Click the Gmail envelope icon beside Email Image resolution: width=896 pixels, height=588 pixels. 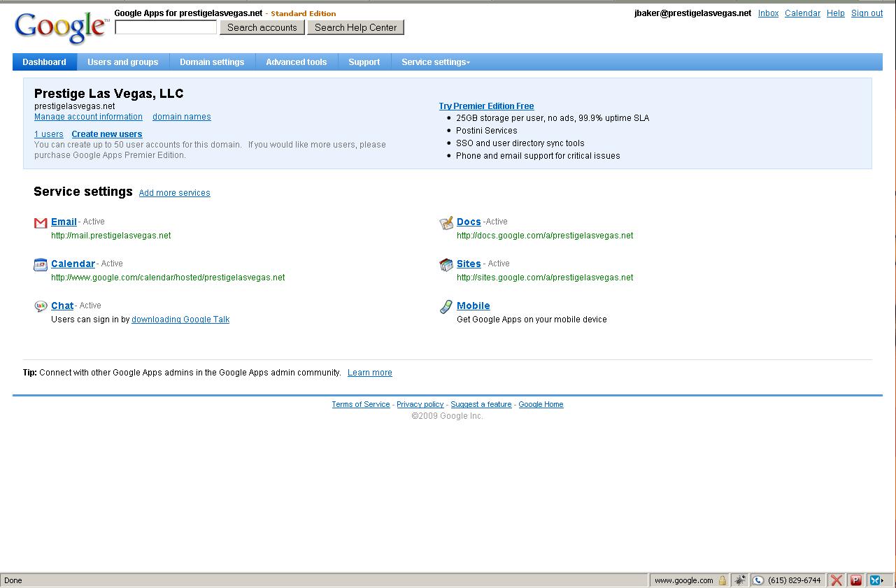coord(41,223)
